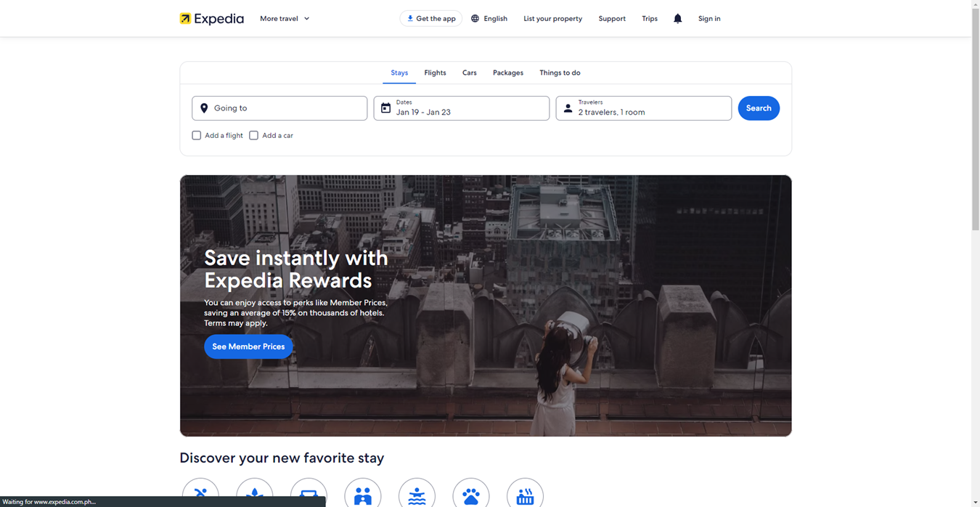
Task: Switch to the Packages tab
Action: pyautogui.click(x=508, y=73)
